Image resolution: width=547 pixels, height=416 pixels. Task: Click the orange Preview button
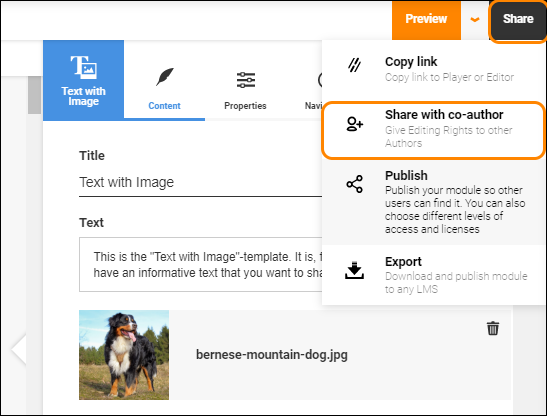tap(426, 20)
